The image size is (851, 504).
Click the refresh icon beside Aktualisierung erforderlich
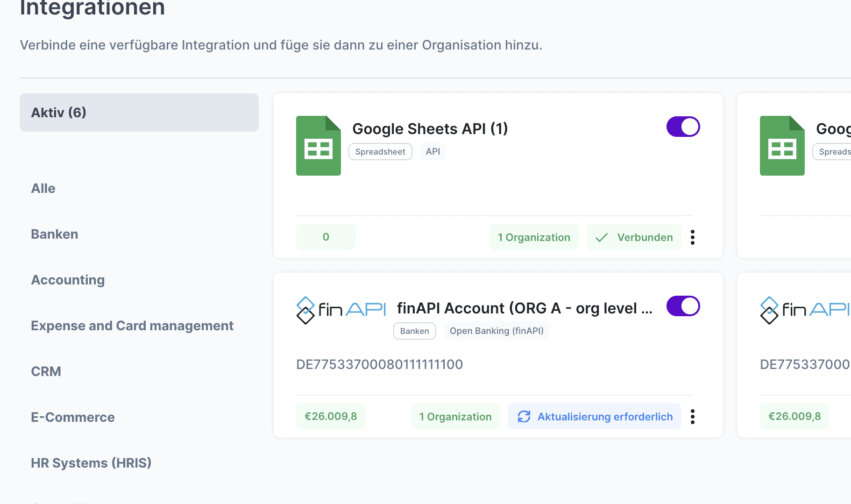point(524,417)
